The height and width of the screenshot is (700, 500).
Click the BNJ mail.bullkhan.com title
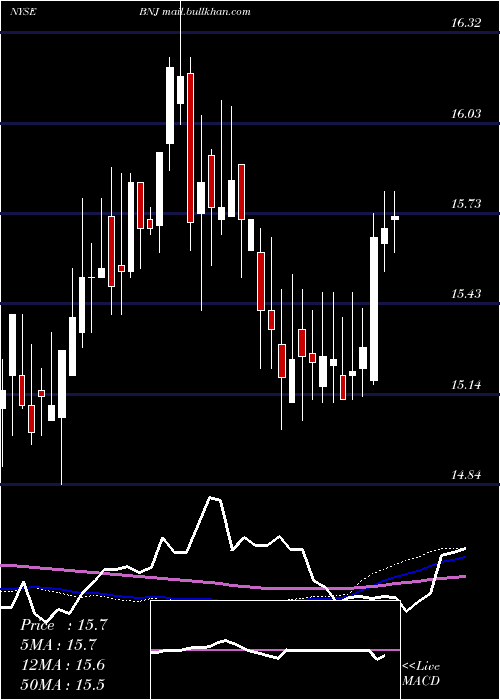click(x=195, y=12)
